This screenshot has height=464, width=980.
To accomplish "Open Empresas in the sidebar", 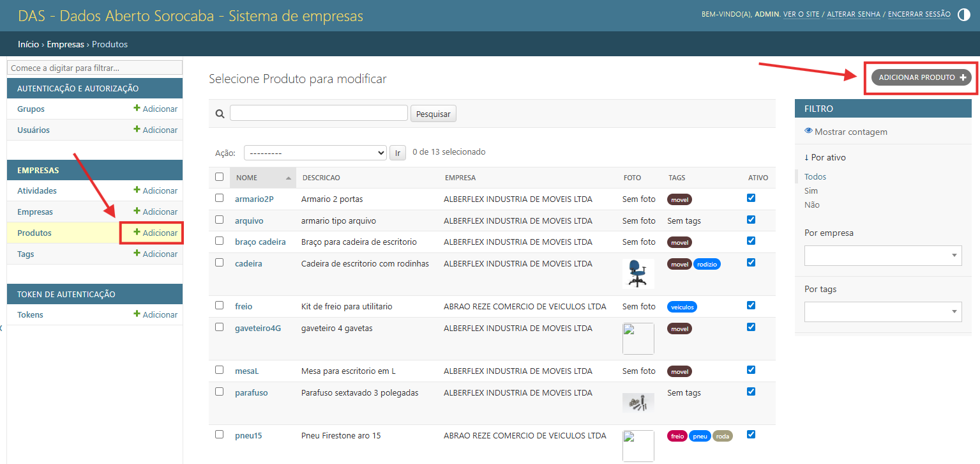I will pos(35,212).
